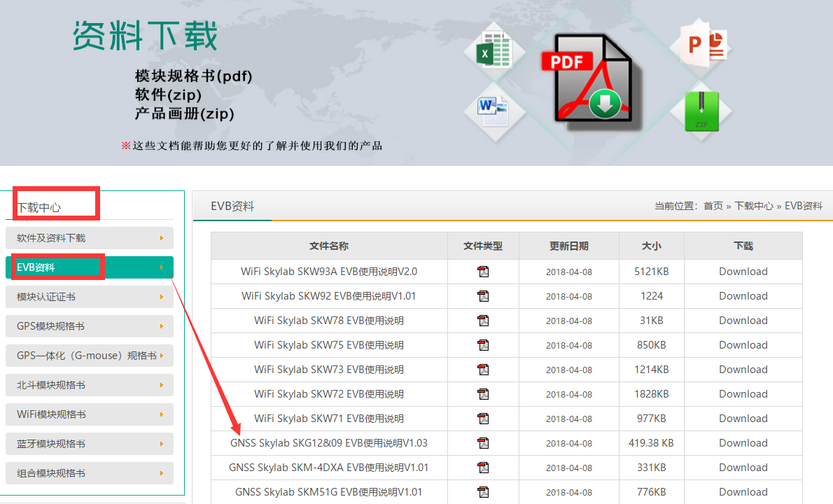Click the green ZIP file icon in banner
833x504 pixels.
click(x=701, y=111)
